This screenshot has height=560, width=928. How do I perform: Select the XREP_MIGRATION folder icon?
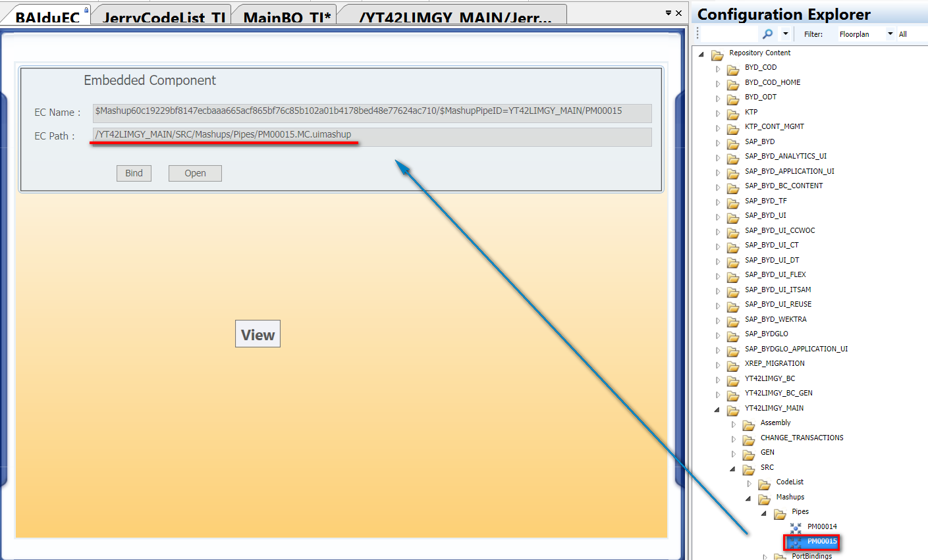coord(733,365)
